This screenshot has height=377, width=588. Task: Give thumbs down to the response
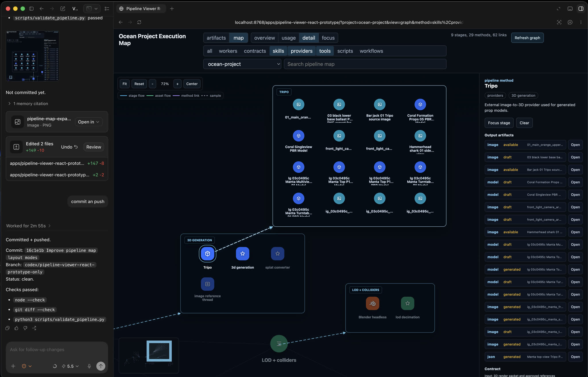25,328
